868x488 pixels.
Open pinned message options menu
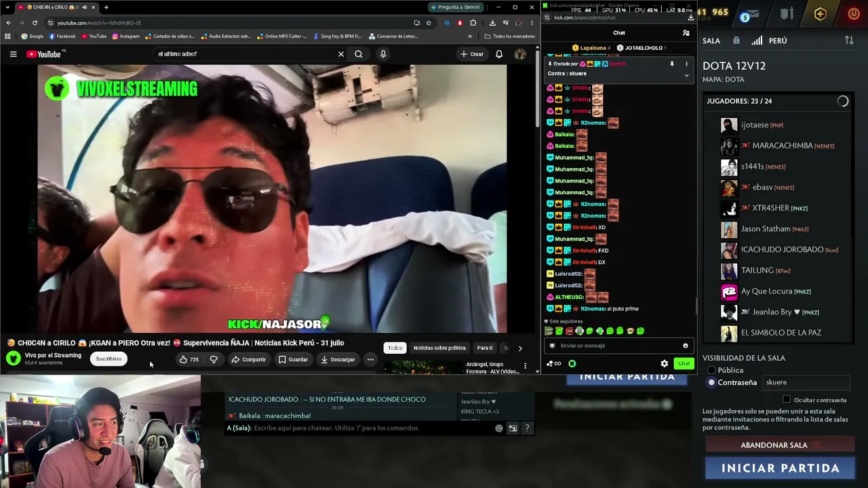click(686, 64)
